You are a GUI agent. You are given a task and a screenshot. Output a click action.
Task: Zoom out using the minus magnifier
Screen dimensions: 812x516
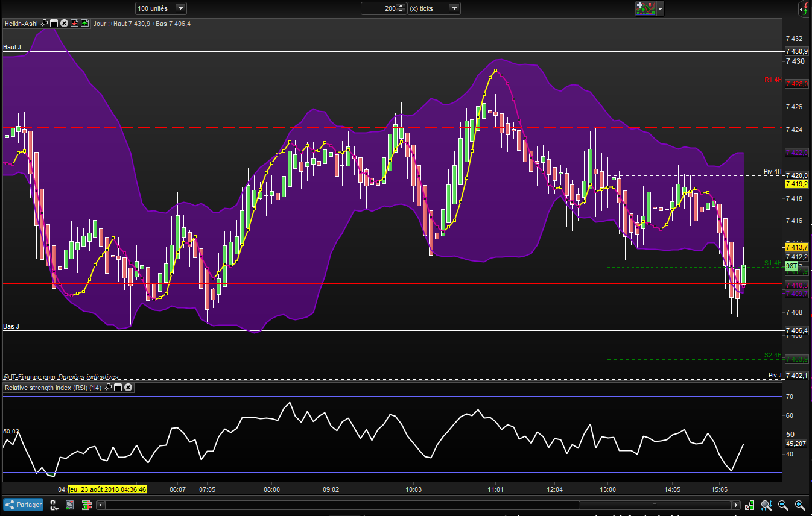click(783, 505)
